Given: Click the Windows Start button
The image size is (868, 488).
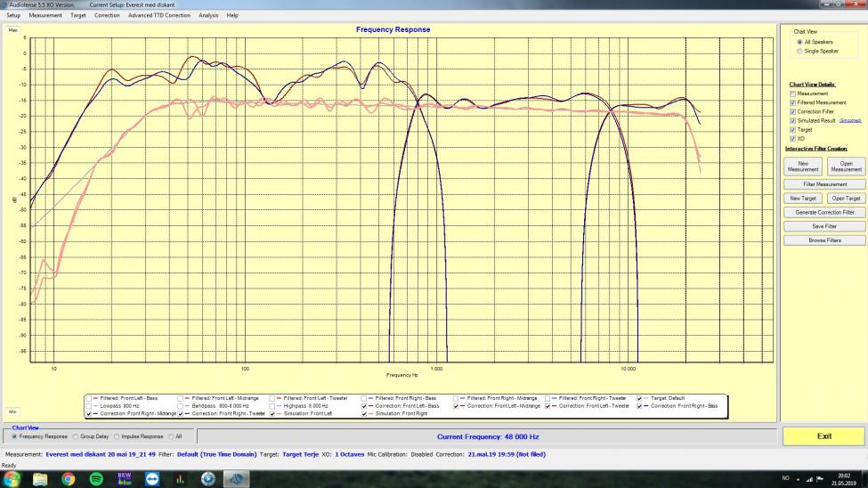Looking at the screenshot, I should click(x=12, y=479).
